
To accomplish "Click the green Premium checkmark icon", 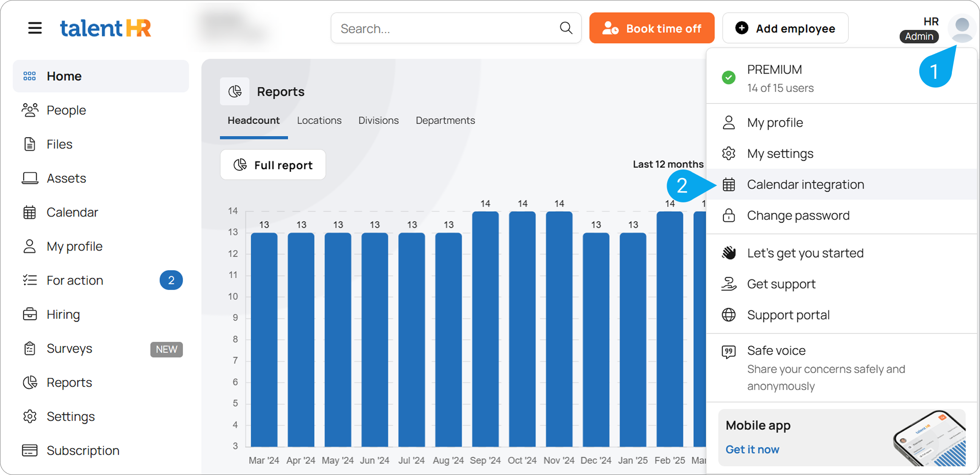I will (x=729, y=78).
